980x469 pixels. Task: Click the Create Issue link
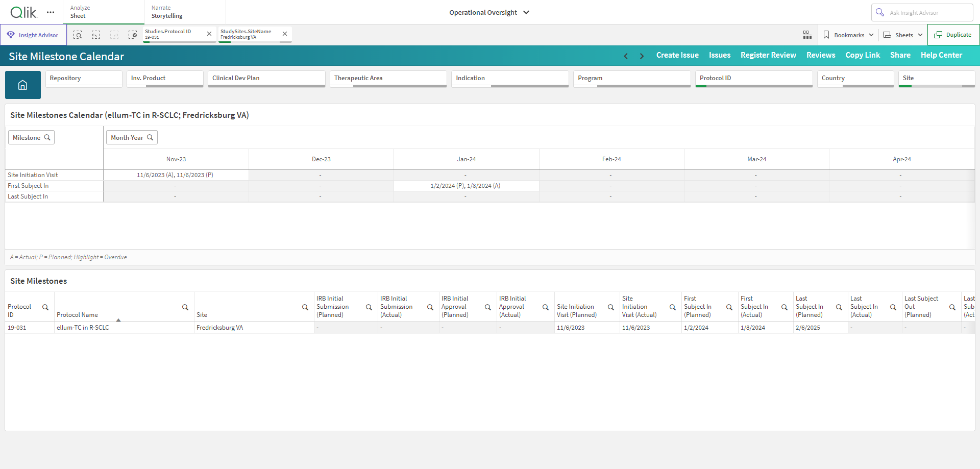[677, 55]
